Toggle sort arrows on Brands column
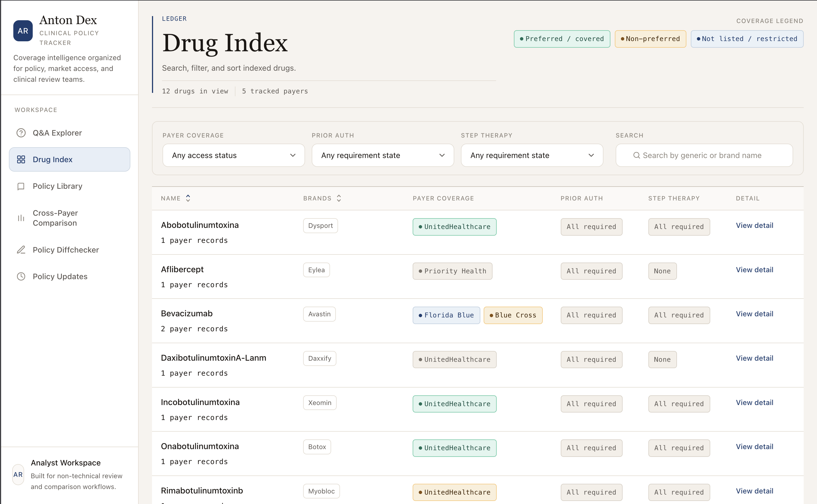817x504 pixels. pyautogui.click(x=339, y=198)
